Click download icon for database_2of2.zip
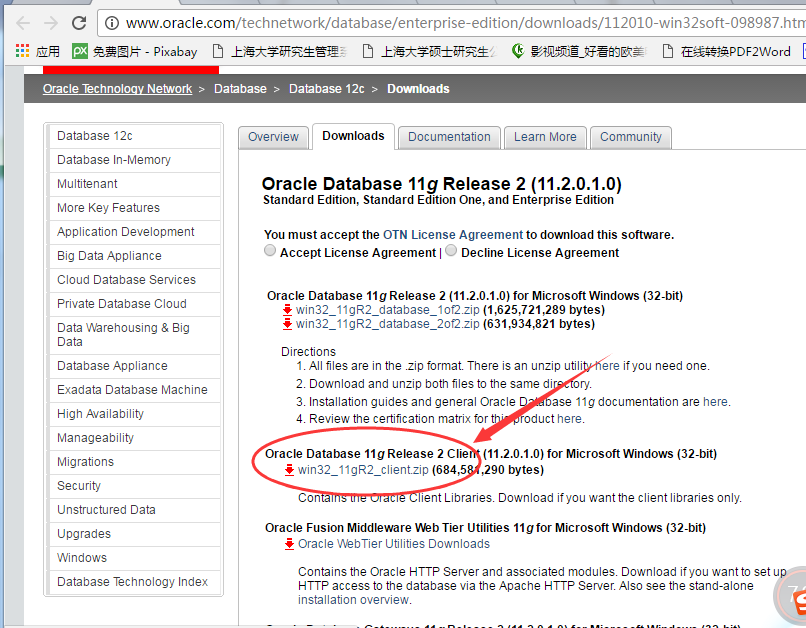 (x=287, y=324)
